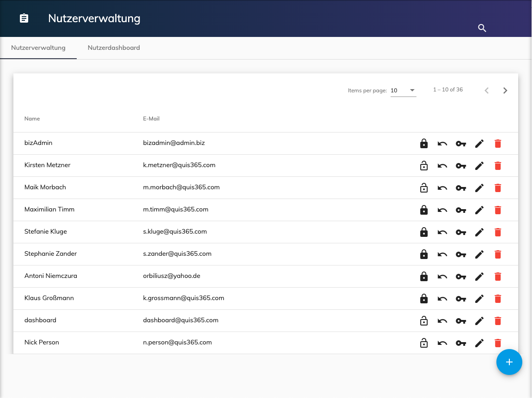This screenshot has height=398, width=532.
Task: Click undo arrow for Kirsten Metzner
Action: (x=442, y=166)
